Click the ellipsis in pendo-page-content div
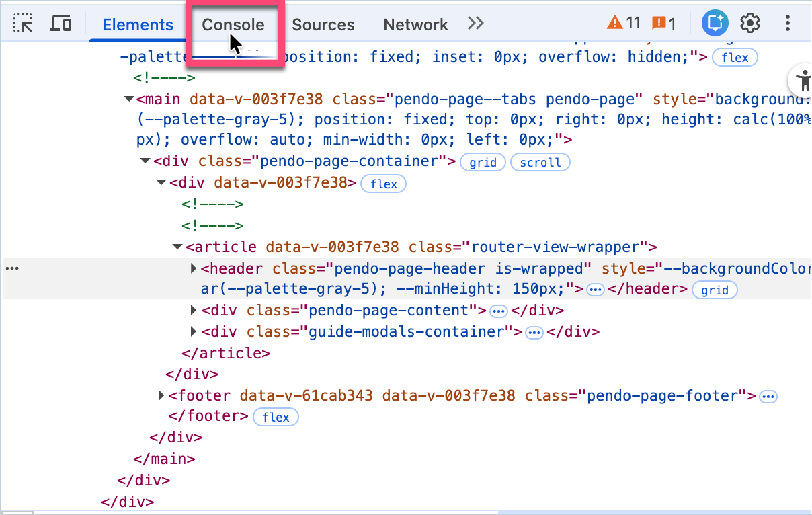The width and height of the screenshot is (812, 515). tap(498, 311)
